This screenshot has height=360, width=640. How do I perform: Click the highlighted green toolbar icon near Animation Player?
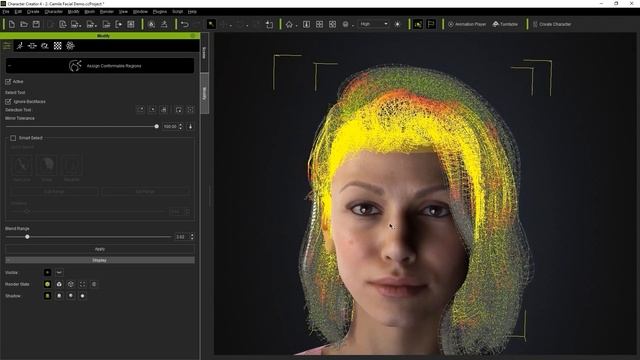[x=418, y=24]
